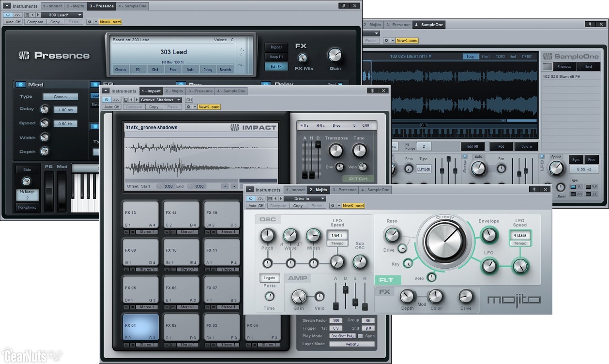
Task: Enable Free mode for SampleOne LFO
Action: pos(592,160)
